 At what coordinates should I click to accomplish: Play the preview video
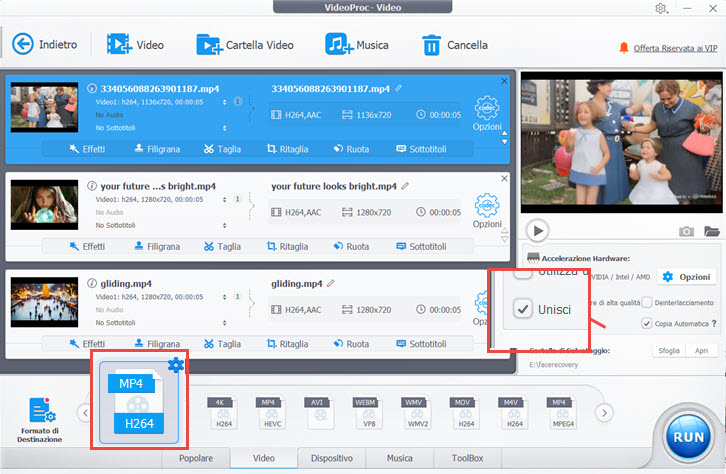[x=538, y=231]
